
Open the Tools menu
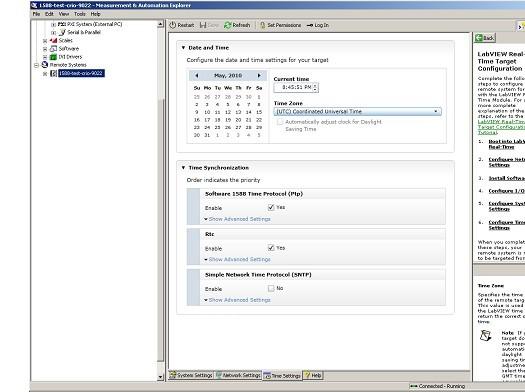click(x=80, y=14)
